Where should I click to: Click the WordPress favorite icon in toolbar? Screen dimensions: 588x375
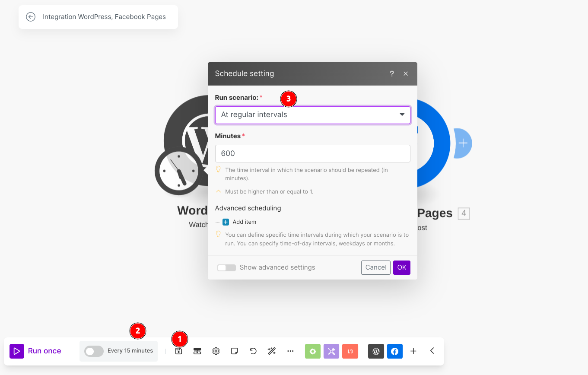[376, 351]
